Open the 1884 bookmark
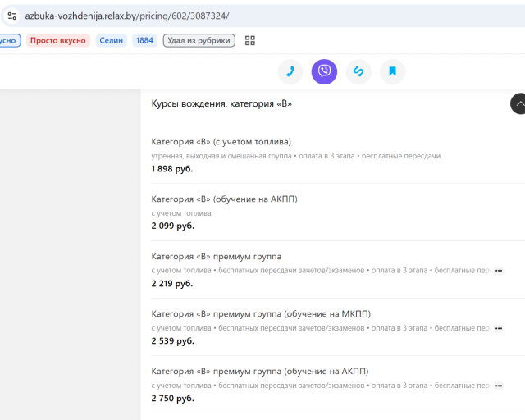Screen dimensions: 525x420 pyautogui.click(x=144, y=40)
